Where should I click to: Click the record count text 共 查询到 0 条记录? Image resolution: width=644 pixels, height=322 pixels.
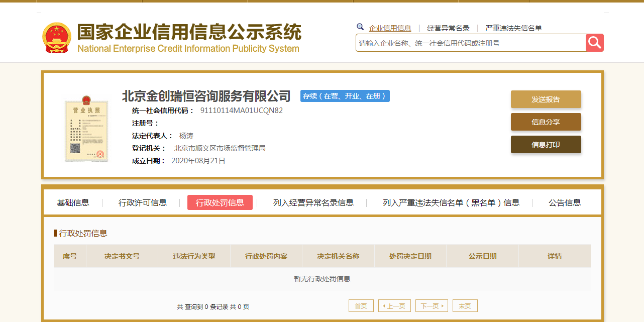[x=203, y=306]
